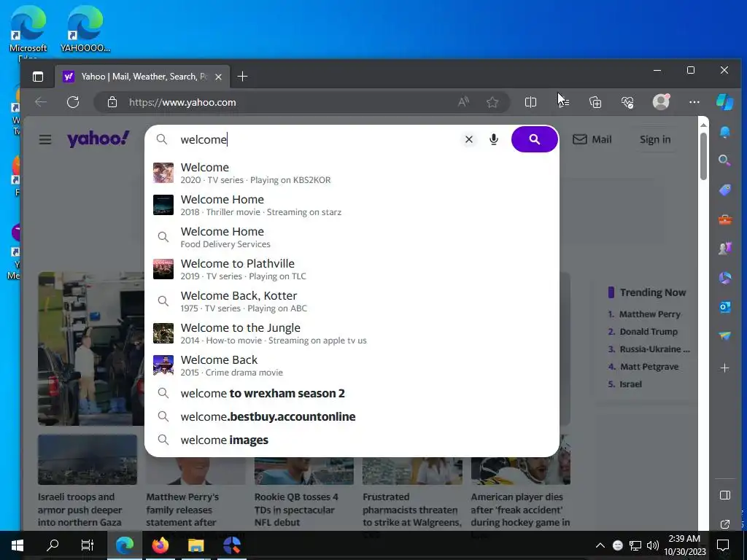This screenshot has width=747, height=560.
Task: Click the Sign in button
Action: point(655,139)
